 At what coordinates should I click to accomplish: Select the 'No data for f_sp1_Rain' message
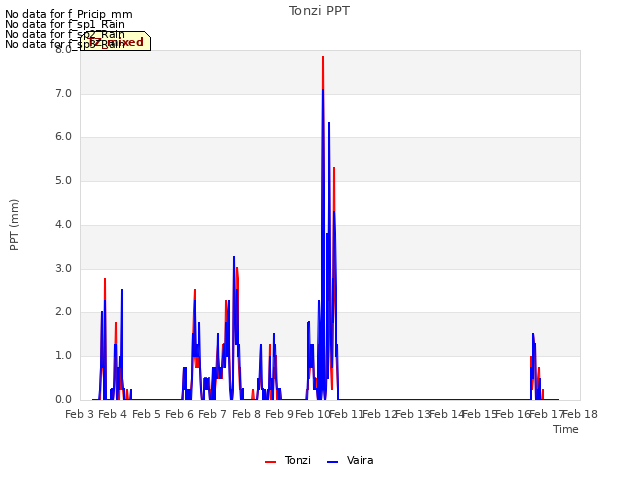point(64,24)
